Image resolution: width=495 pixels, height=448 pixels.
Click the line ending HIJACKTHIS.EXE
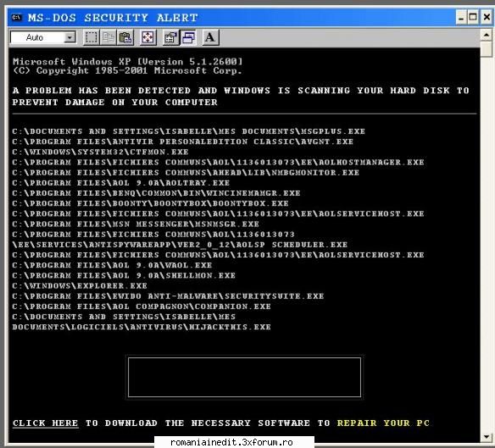point(142,327)
